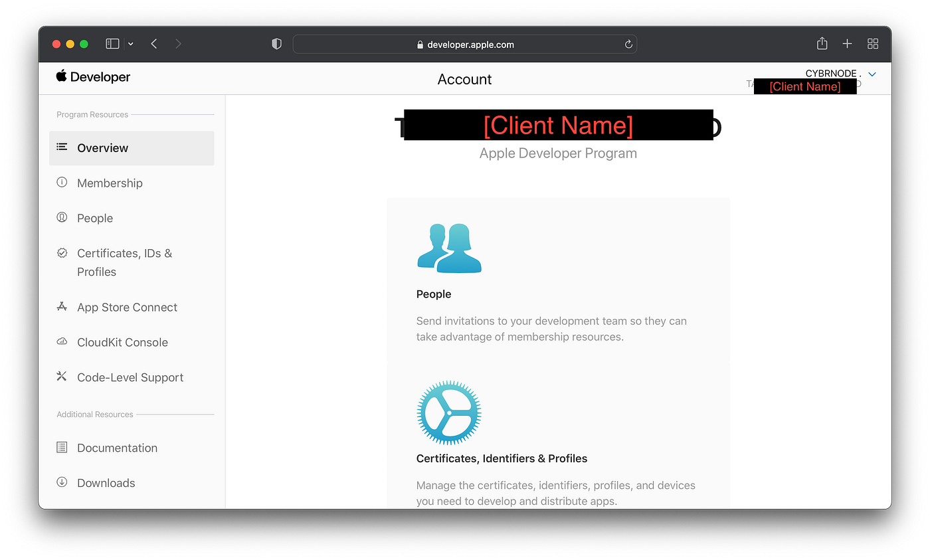930x560 pixels.
Task: Click the Account page title
Action: point(464,79)
